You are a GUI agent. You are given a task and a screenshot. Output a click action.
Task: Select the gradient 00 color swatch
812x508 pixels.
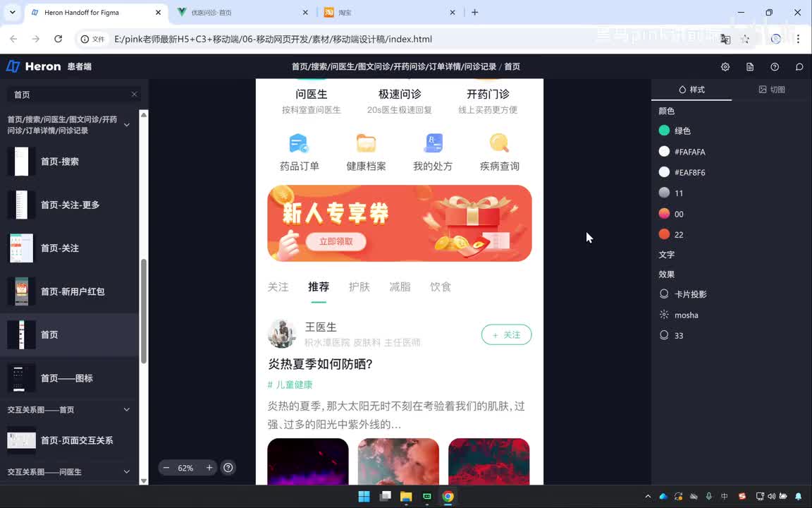(x=664, y=214)
